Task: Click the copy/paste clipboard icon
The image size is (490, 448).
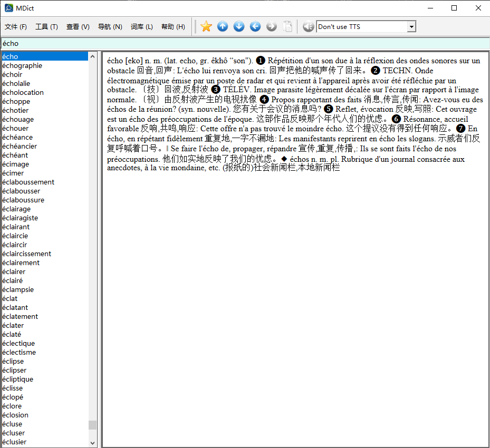Action: click(x=287, y=26)
